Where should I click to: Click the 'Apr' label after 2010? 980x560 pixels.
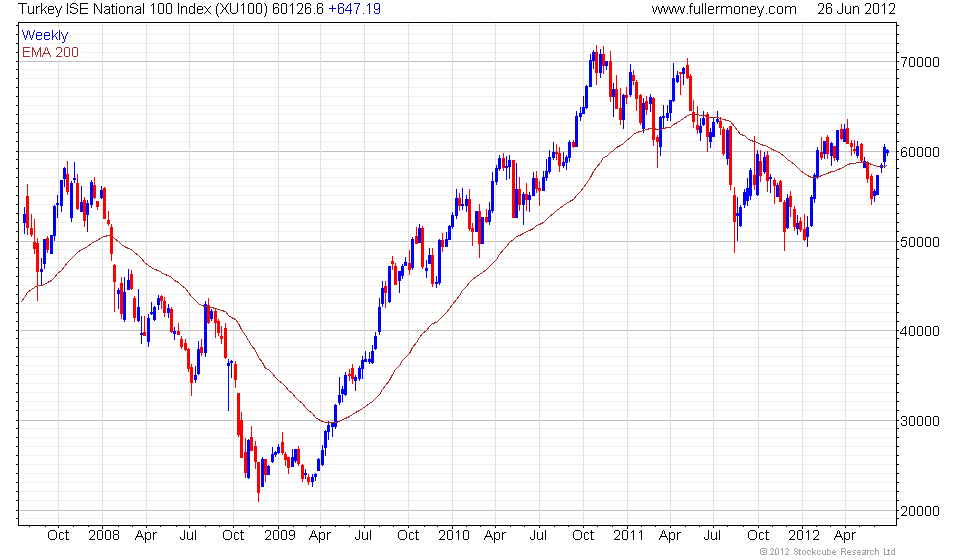pos(495,536)
